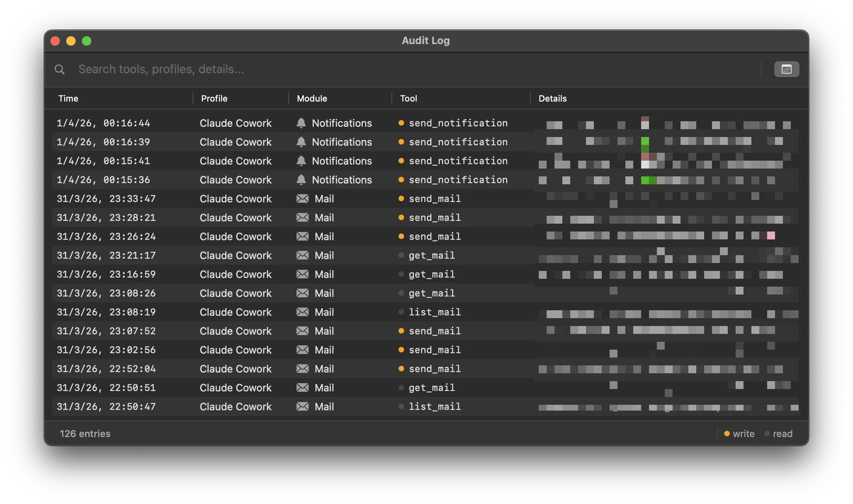Viewport: 853px width, 504px height.
Task: Click the gray read dot beside get_mail at 23:16:59
Action: pos(401,274)
